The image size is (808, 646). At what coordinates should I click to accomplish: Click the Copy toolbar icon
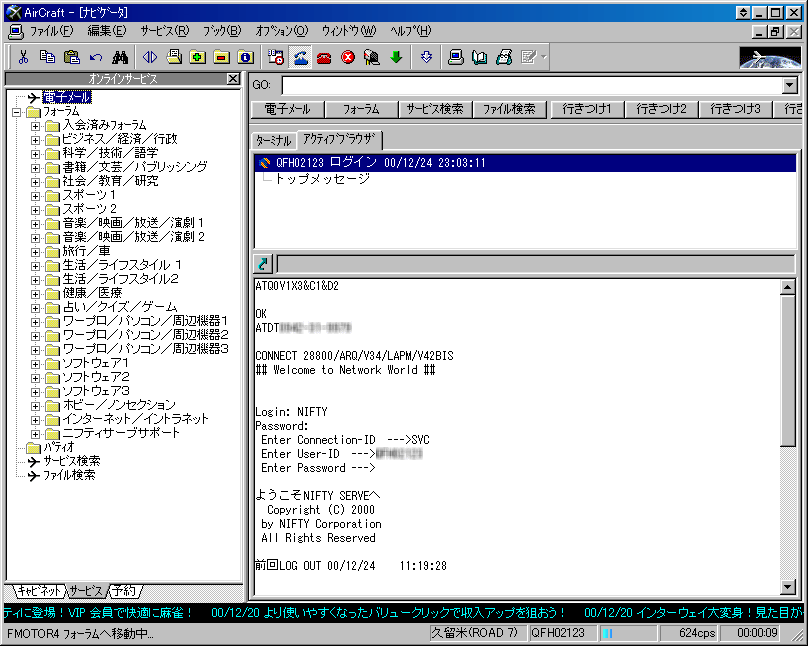coord(47,57)
